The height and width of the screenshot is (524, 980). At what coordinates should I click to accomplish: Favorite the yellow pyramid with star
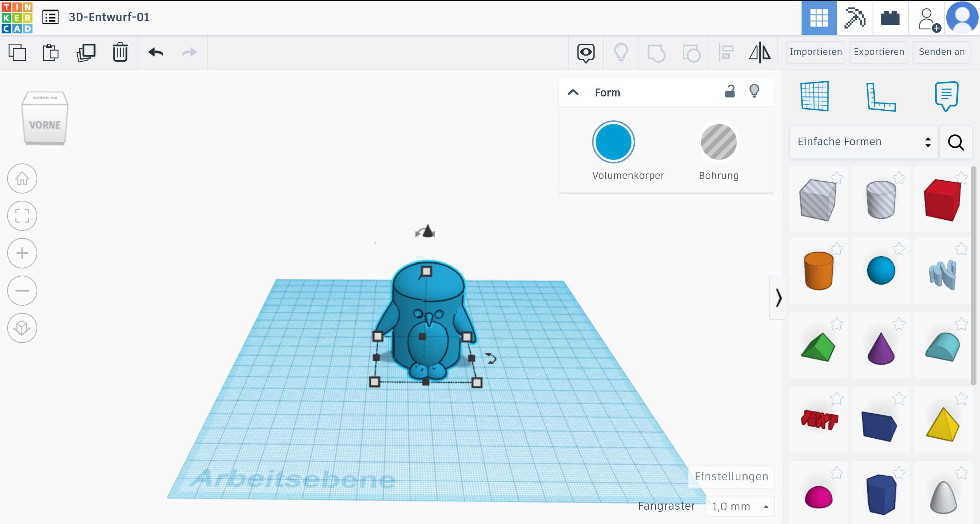tap(961, 399)
